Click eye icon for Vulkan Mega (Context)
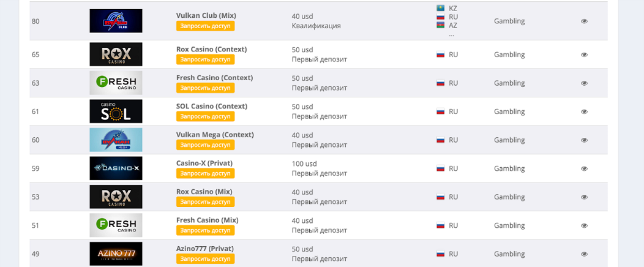Screen dimensions: 644x267 [x=584, y=140]
